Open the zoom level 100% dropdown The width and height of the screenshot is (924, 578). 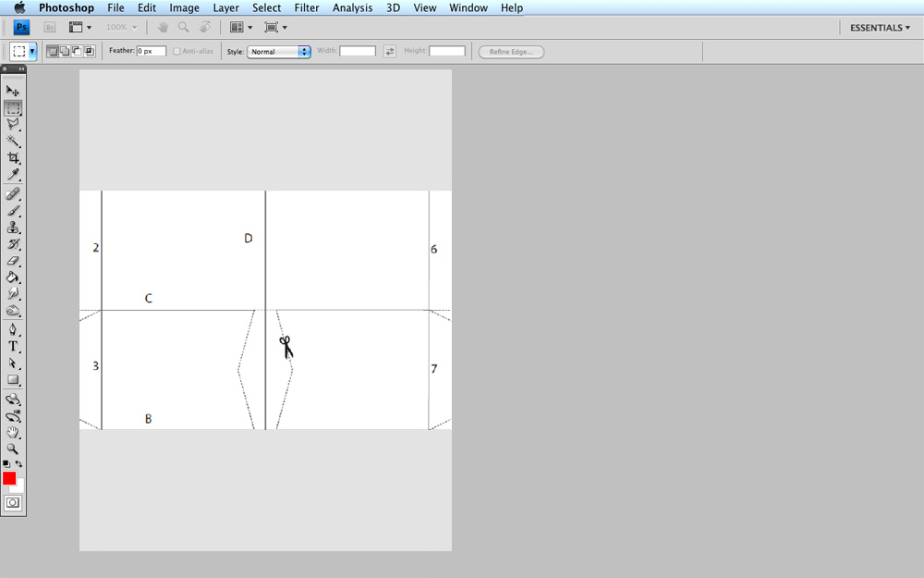pyautogui.click(x=121, y=27)
